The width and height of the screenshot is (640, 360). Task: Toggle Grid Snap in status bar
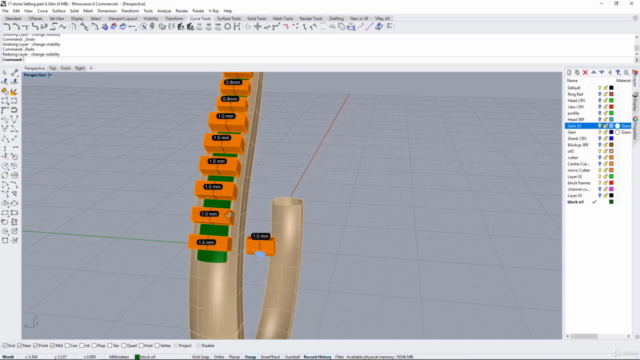point(201,357)
